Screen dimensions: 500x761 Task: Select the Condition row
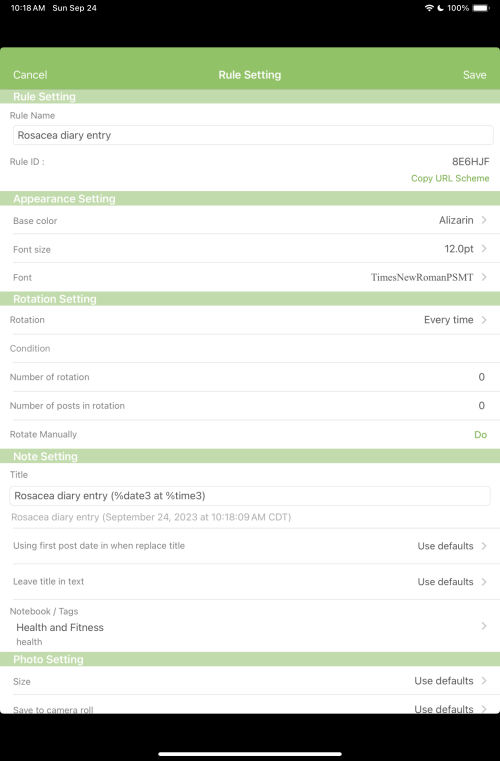(250, 348)
